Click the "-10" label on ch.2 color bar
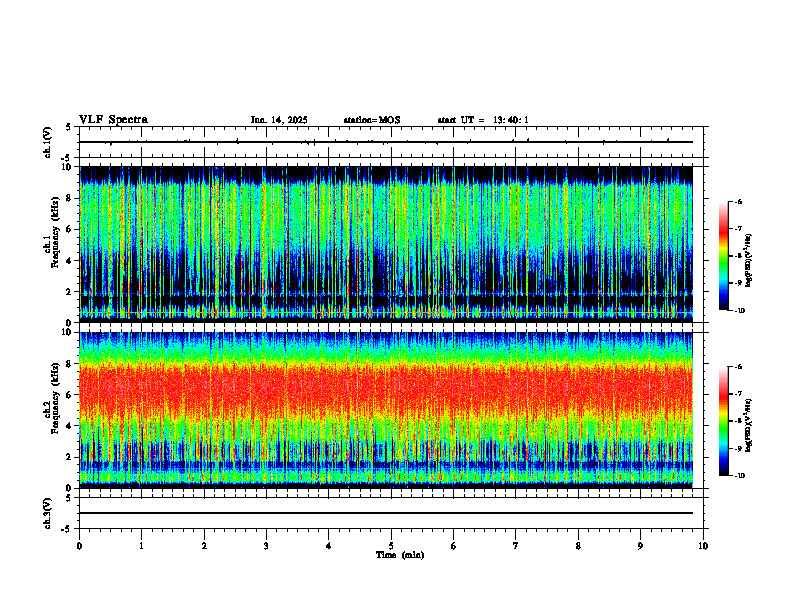 click(x=739, y=476)
